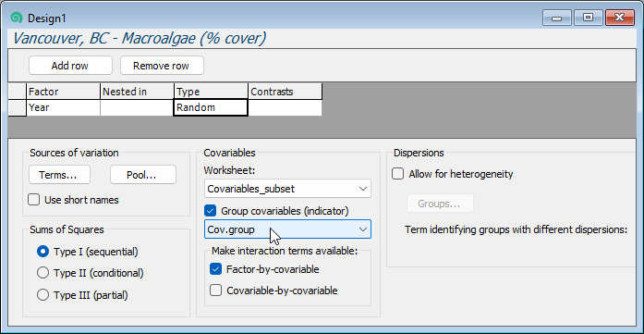Click the Random type cell
644x334 pixels.
click(211, 107)
